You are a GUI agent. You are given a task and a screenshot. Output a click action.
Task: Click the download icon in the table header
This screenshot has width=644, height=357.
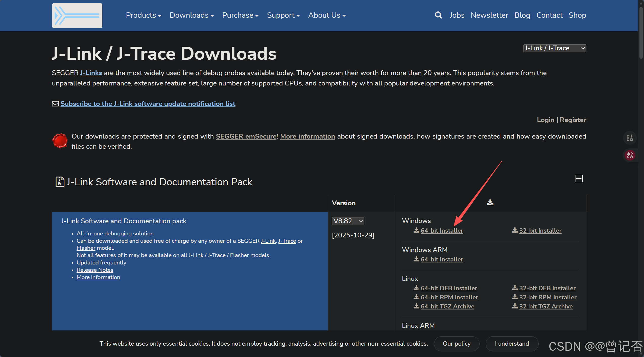(490, 203)
